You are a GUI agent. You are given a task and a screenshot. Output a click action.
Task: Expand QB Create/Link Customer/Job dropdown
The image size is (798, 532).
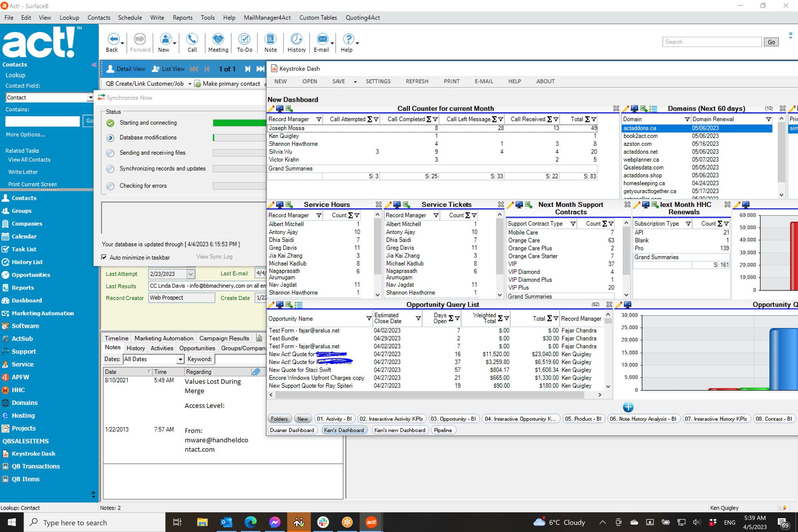[x=190, y=84]
